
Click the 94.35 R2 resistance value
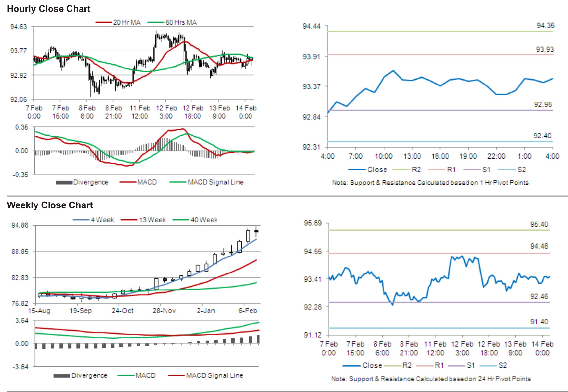(546, 26)
